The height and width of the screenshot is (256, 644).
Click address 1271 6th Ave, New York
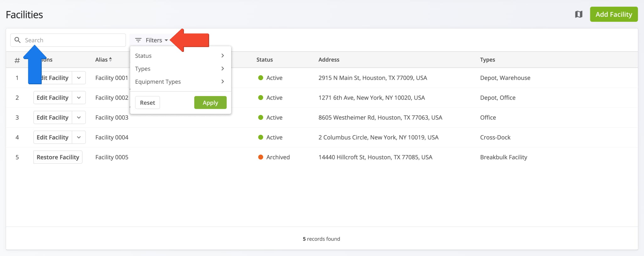pos(372,97)
